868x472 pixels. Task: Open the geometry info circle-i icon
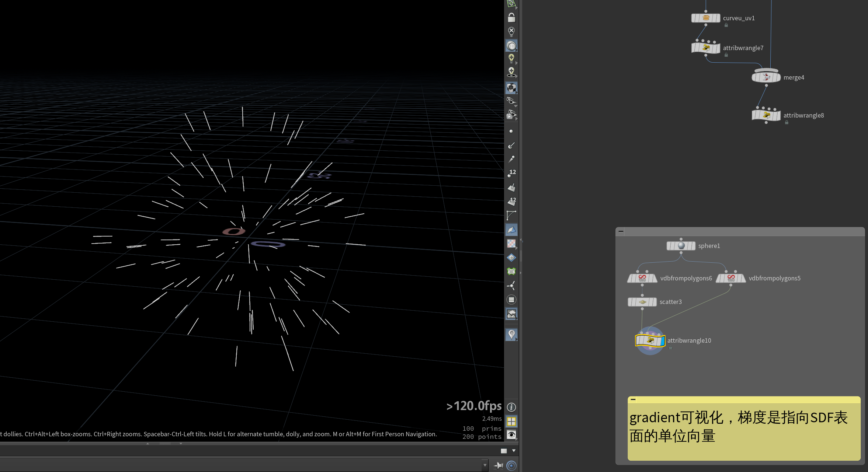point(511,407)
